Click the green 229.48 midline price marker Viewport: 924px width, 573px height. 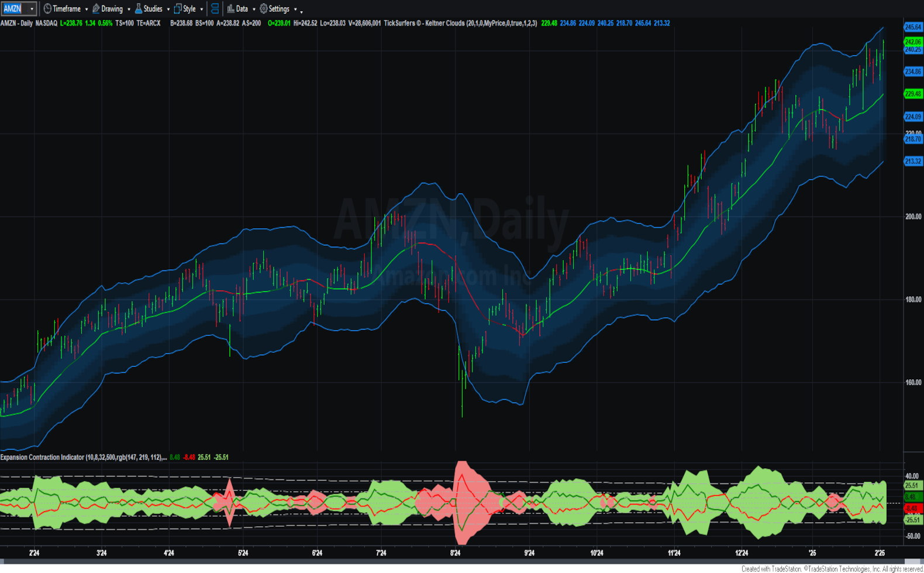[x=913, y=94]
